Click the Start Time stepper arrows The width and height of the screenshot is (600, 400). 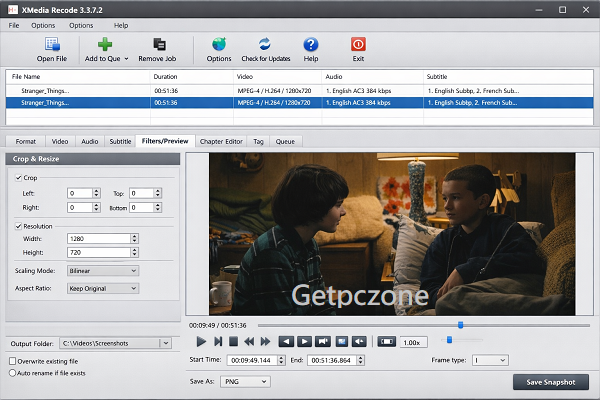click(282, 360)
